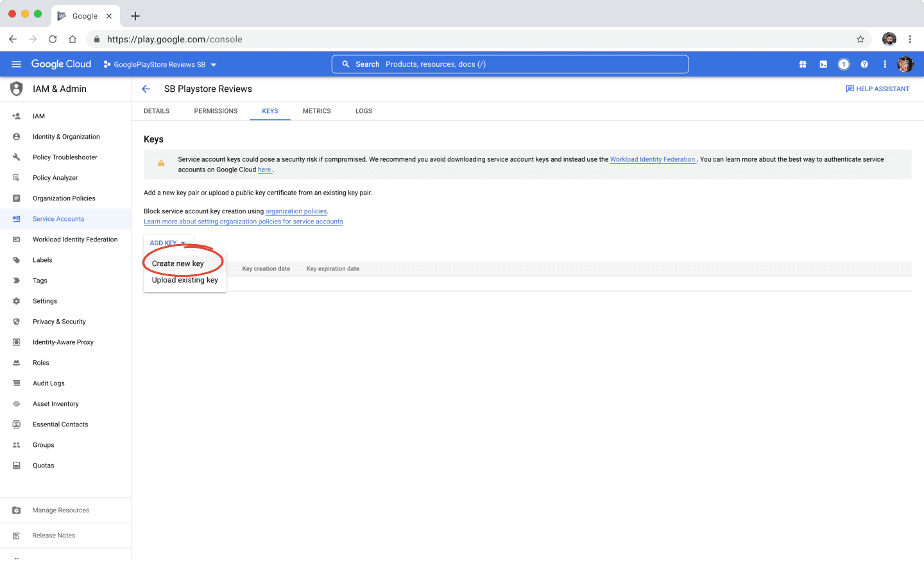Open the three-dot settings menu in Cloud header

point(885,64)
